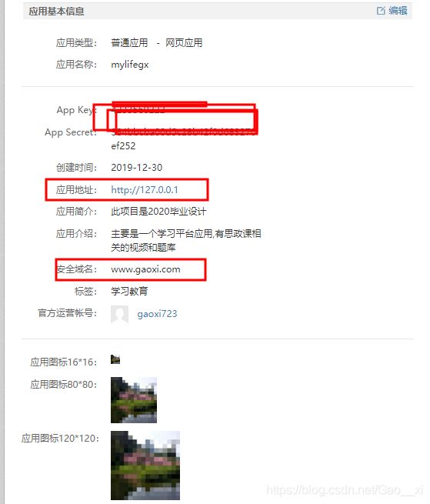Open the 编辑 edit link

pyautogui.click(x=398, y=11)
